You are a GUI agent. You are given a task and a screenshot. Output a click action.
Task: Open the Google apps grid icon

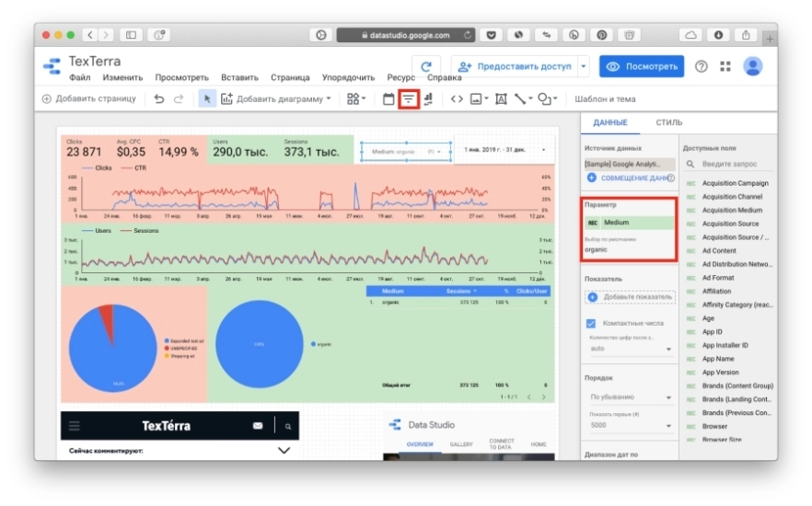coord(725,66)
